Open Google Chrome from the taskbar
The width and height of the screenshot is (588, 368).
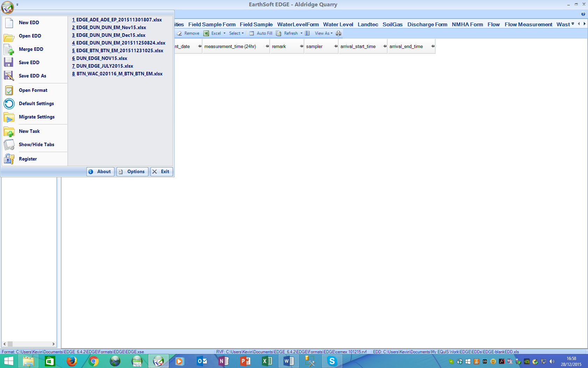93,361
